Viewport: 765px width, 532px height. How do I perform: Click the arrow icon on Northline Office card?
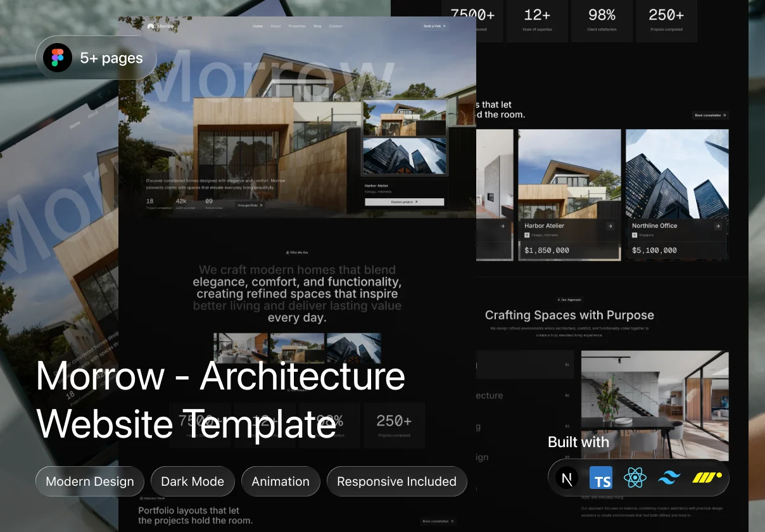coord(718,226)
